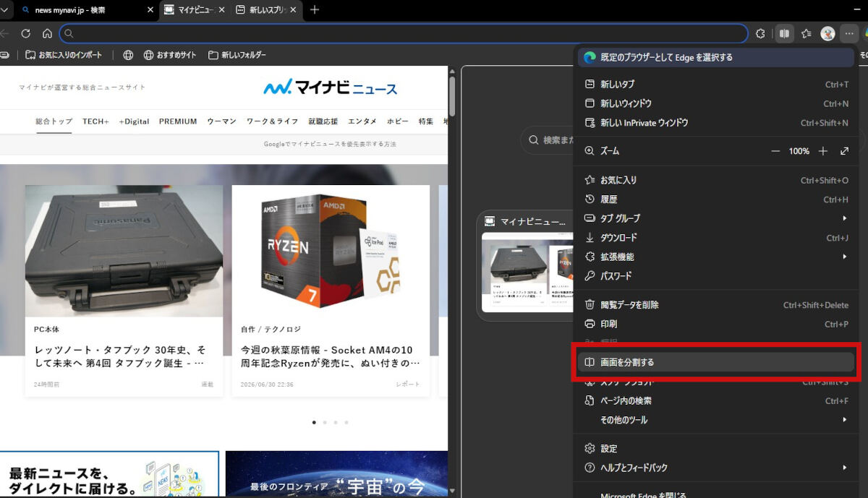Open the +Digital navigation link
This screenshot has height=498, width=868.
[x=134, y=121]
